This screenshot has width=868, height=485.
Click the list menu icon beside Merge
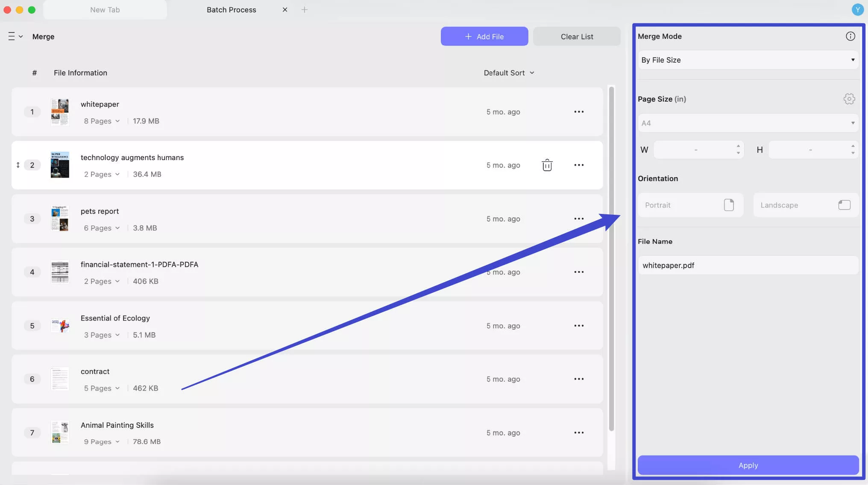[15, 36]
